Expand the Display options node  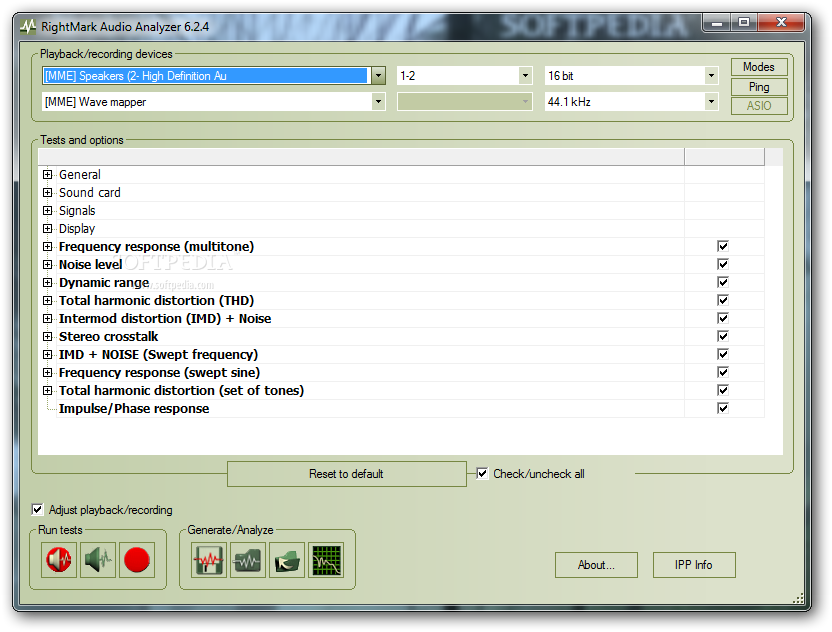click(x=48, y=229)
